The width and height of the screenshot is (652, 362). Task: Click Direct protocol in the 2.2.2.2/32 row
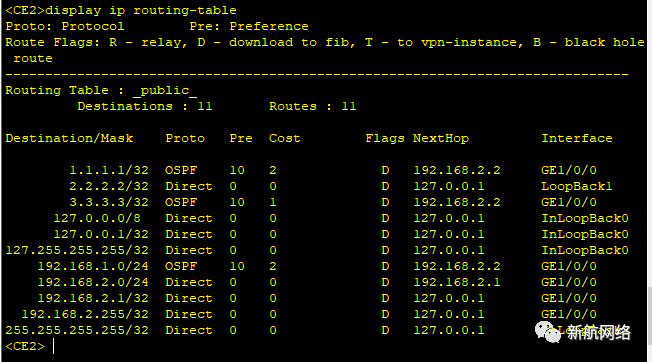[189, 186]
